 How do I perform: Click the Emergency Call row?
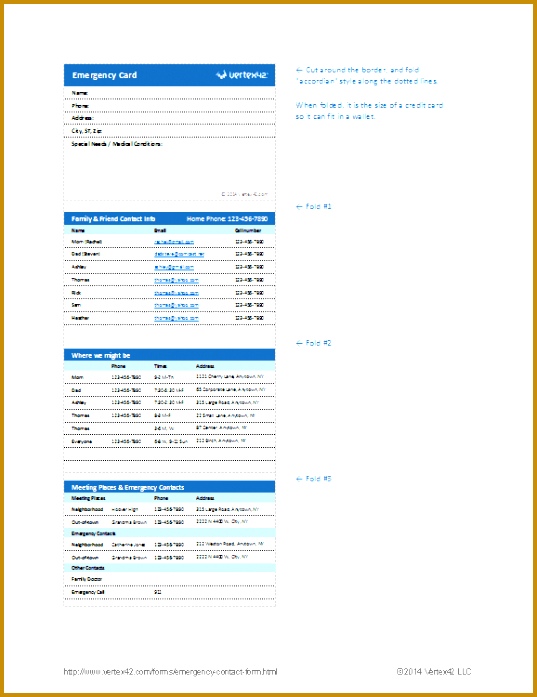coord(169,592)
